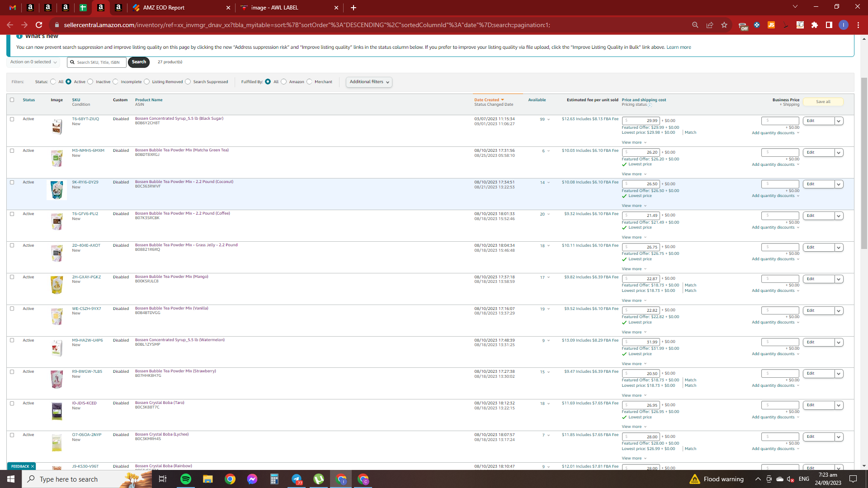
Task: Share this page via the share icon
Action: (x=710, y=25)
